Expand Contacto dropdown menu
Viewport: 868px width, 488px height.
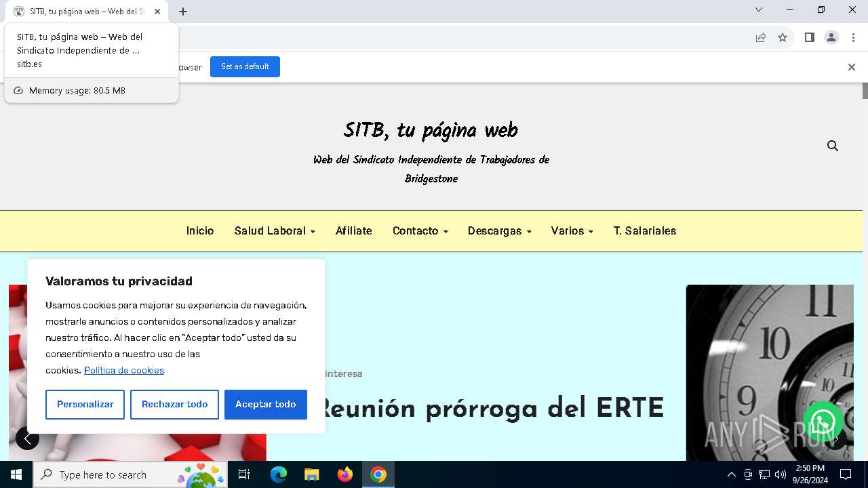click(x=420, y=231)
